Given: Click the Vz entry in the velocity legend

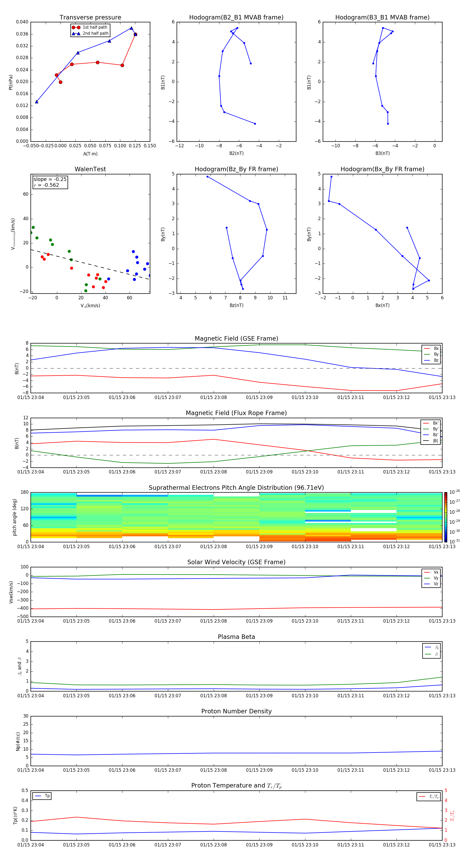Looking at the screenshot, I should [x=431, y=584].
